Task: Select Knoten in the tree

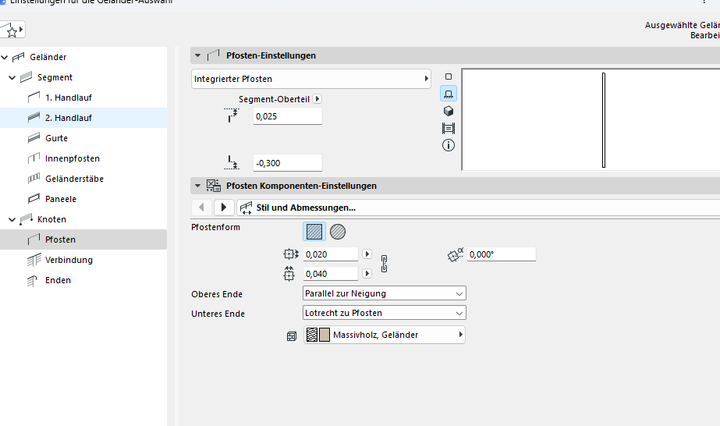Action: 51,219
